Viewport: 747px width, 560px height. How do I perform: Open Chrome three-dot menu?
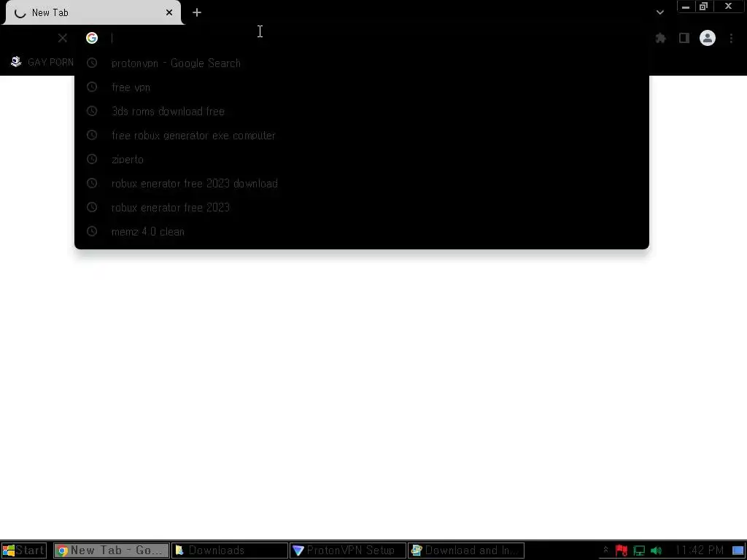(x=731, y=38)
